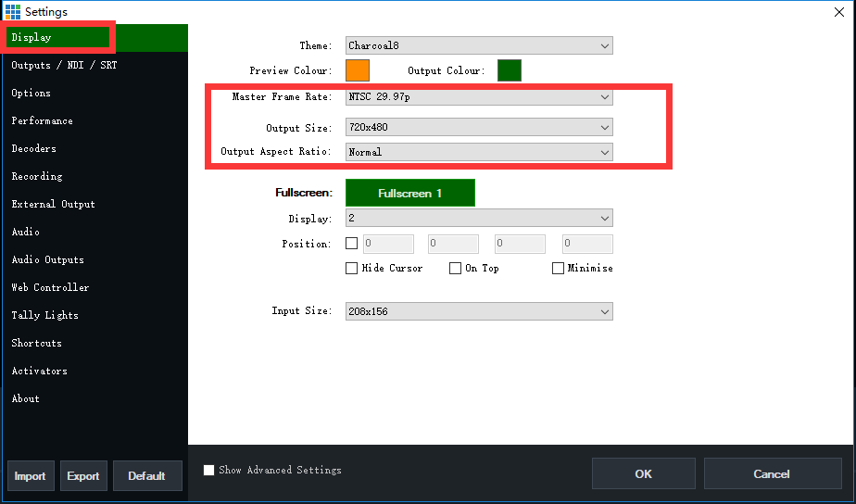856x504 pixels.
Task: Expand the Input Size dropdown
Action: 479,311
